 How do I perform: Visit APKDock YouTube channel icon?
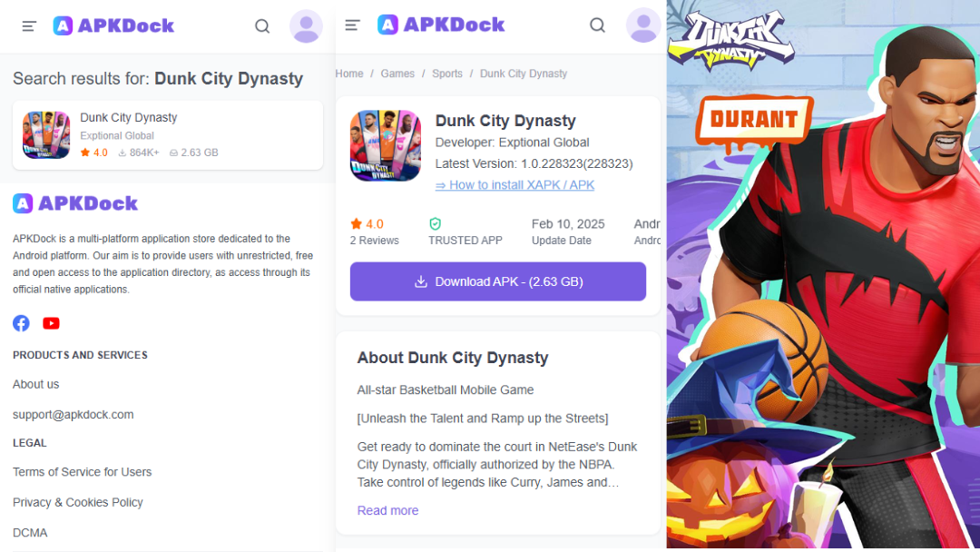click(x=51, y=323)
